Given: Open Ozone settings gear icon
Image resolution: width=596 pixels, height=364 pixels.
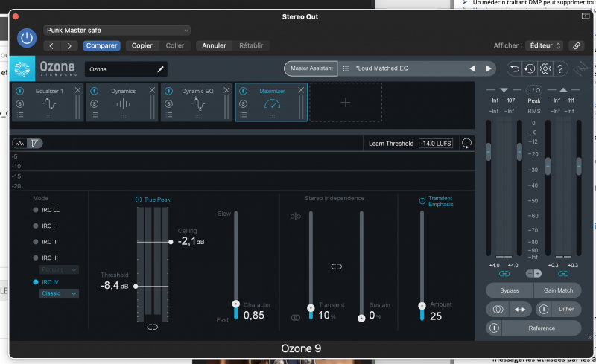Looking at the screenshot, I should coord(545,68).
